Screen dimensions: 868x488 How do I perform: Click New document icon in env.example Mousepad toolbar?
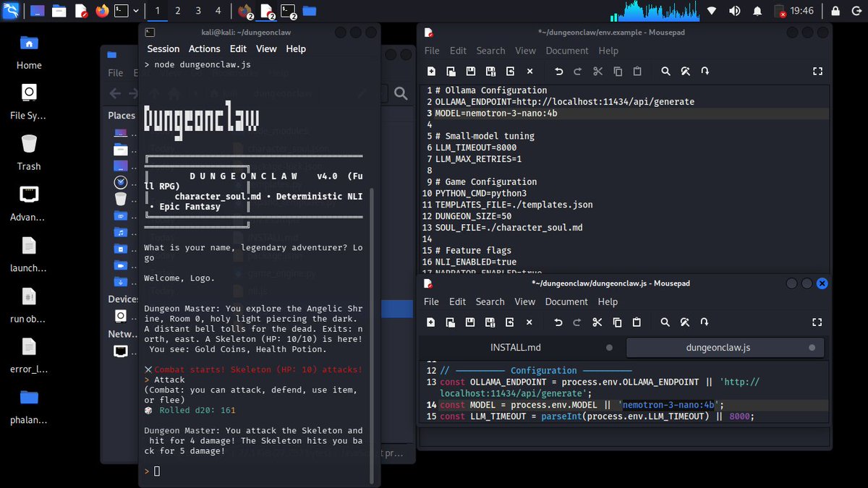[x=431, y=71]
